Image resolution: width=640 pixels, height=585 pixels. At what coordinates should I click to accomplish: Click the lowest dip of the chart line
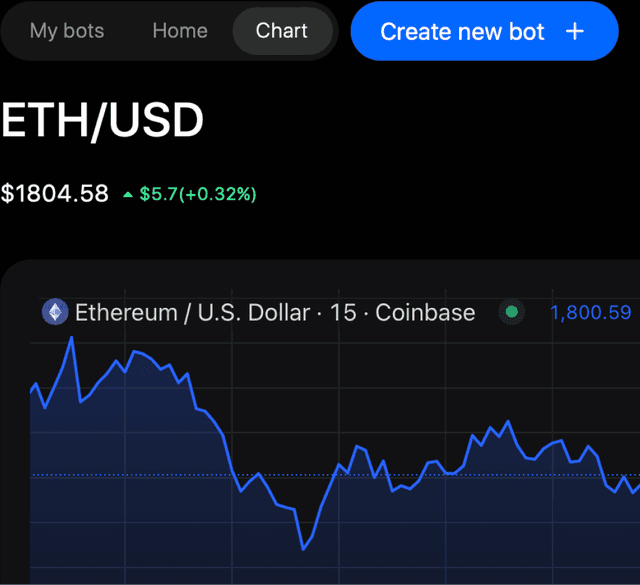click(303, 548)
